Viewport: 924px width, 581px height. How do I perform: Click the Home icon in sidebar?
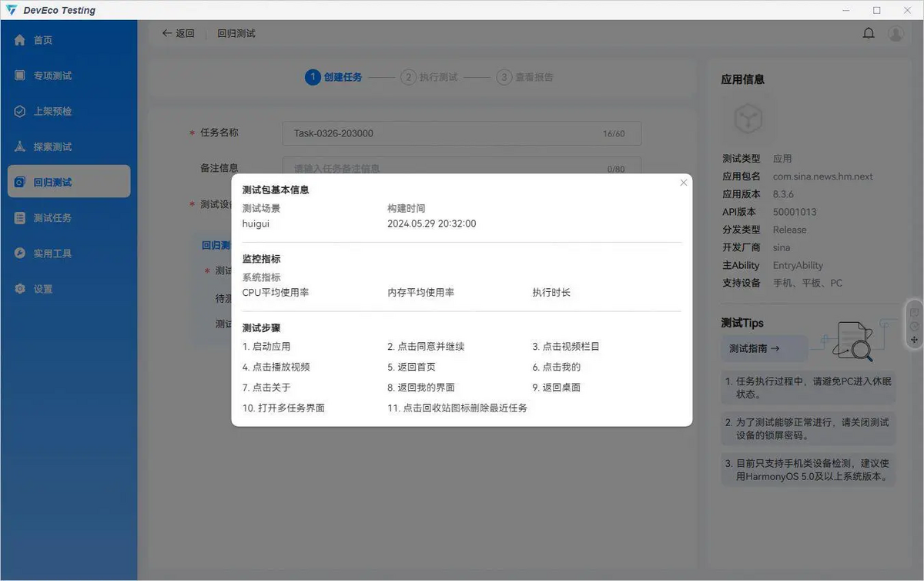(20, 40)
